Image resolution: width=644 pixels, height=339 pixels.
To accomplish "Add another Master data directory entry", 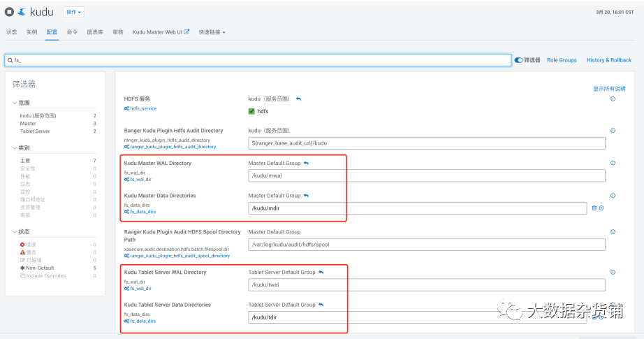I will [x=601, y=208].
